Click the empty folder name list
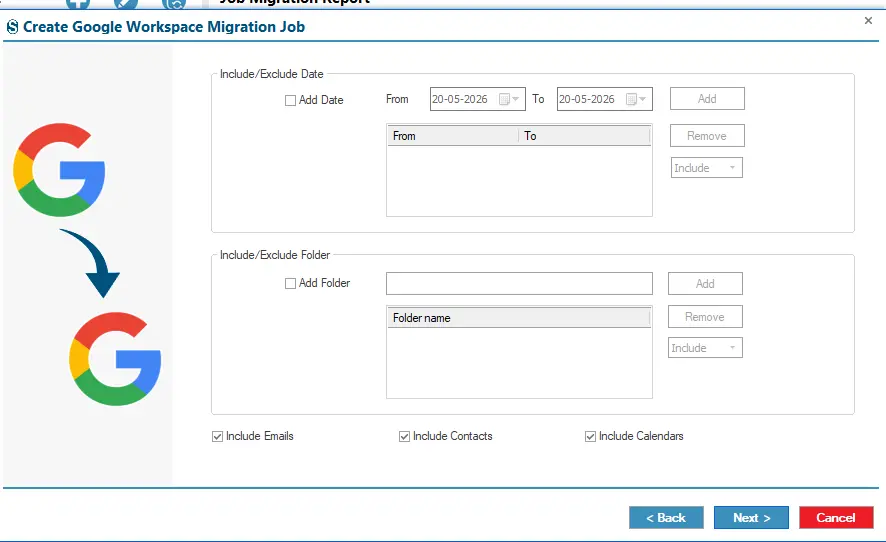Image resolution: width=886 pixels, height=542 pixels. 519,362
